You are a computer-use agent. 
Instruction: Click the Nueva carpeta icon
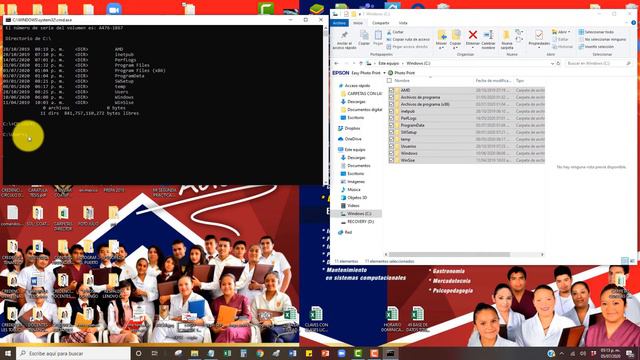coord(507,35)
